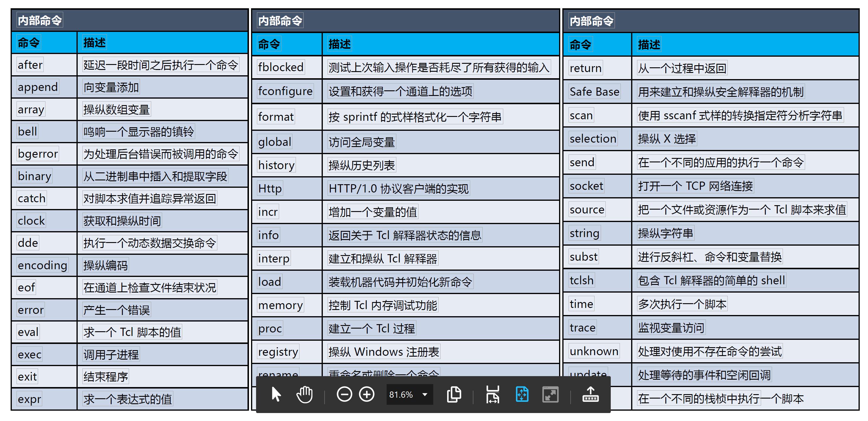Click description '求一个 Tcl 脚本的值'
This screenshot has width=868, height=421.
(x=132, y=332)
